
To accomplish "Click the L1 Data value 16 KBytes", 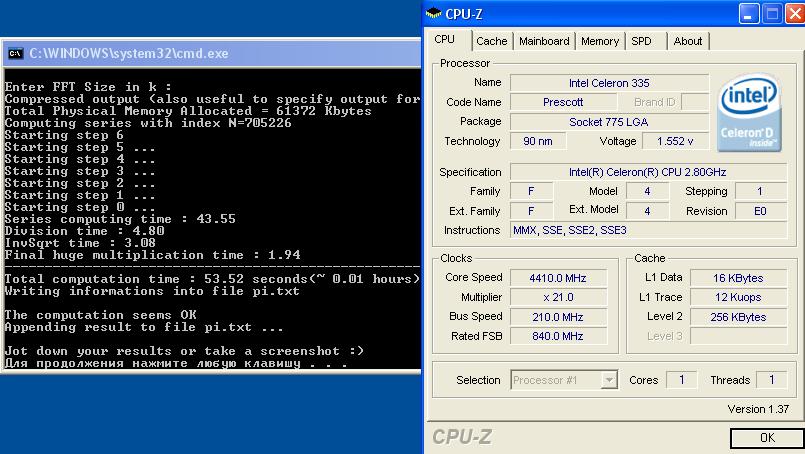I will (x=738, y=278).
